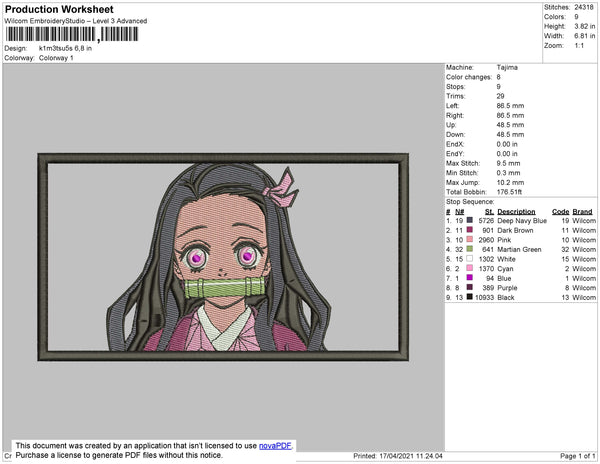This screenshot has height=464, width=600.
Task: Click the Trims value 29
Action: pyautogui.click(x=501, y=96)
